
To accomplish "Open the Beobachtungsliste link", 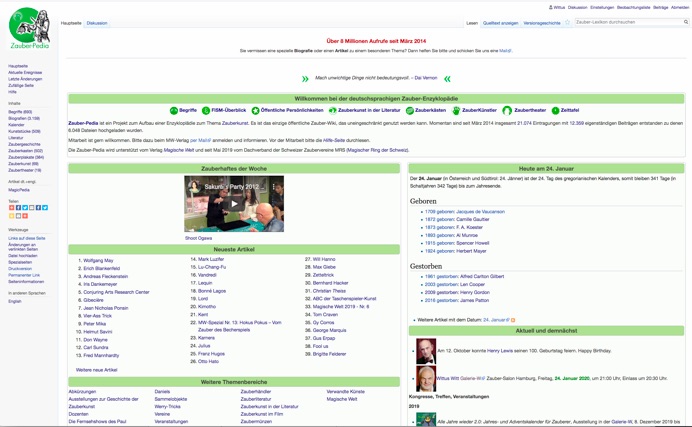I will pos(633,7).
